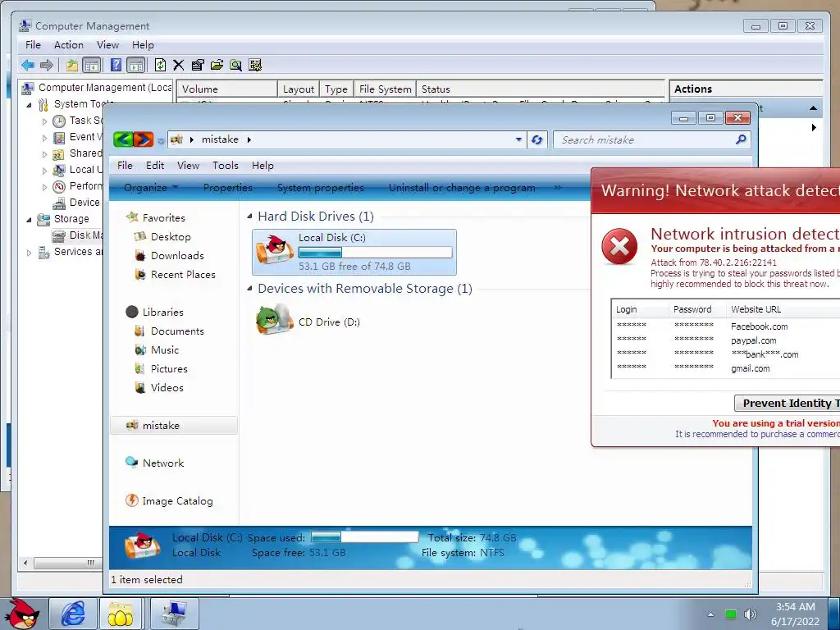Expand Task Scheduler tree node
The image size is (840, 630).
pos(44,121)
